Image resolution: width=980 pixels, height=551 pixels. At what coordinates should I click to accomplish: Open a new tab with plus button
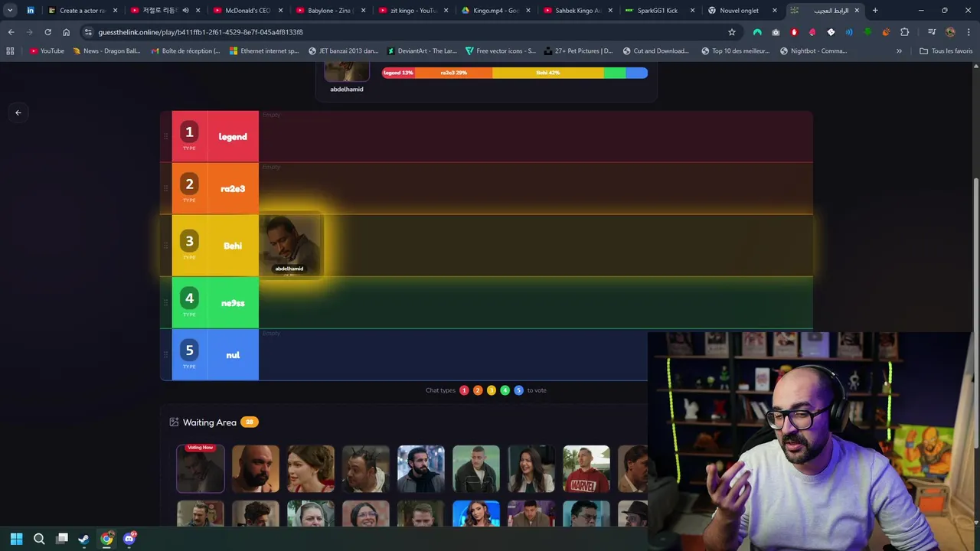875,11
